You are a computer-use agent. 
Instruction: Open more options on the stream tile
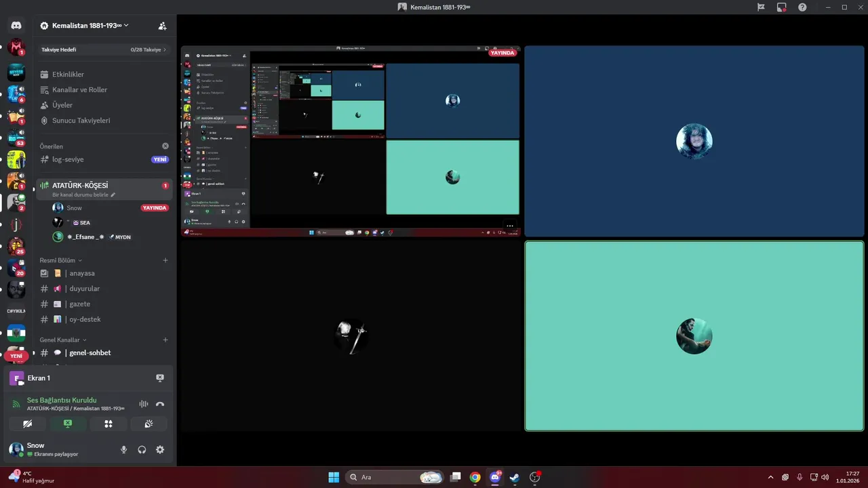click(510, 226)
